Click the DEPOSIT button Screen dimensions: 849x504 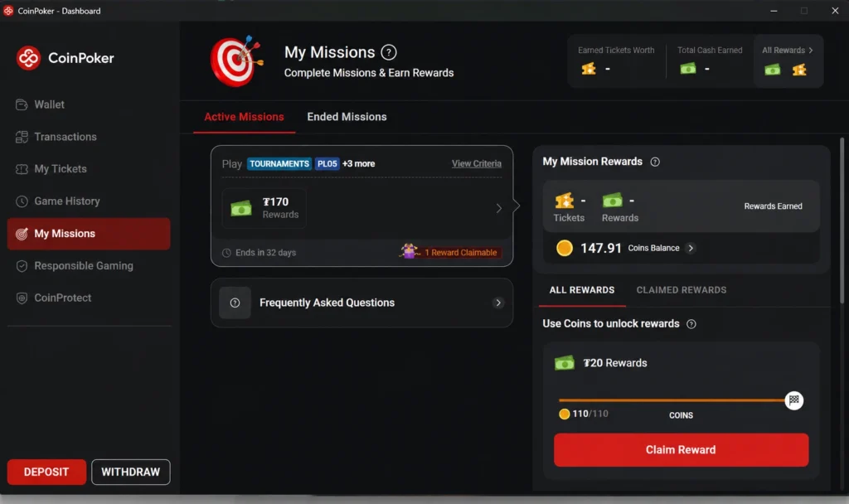pyautogui.click(x=46, y=472)
